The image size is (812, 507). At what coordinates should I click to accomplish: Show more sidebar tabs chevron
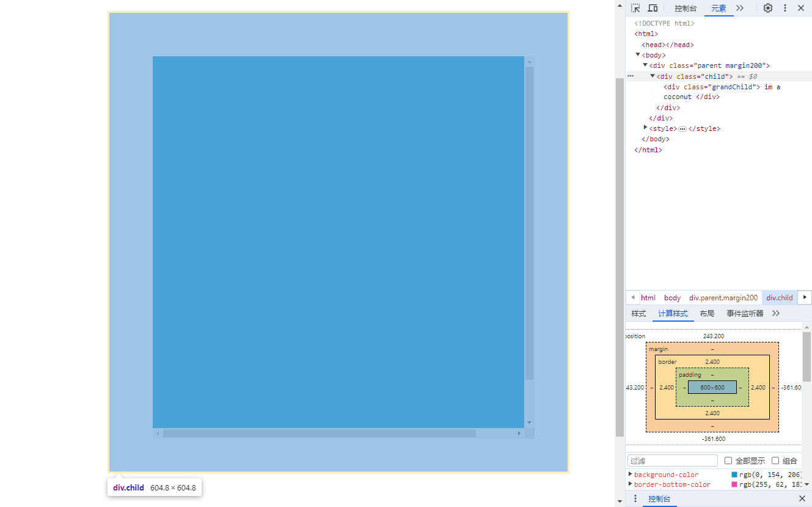[776, 314]
